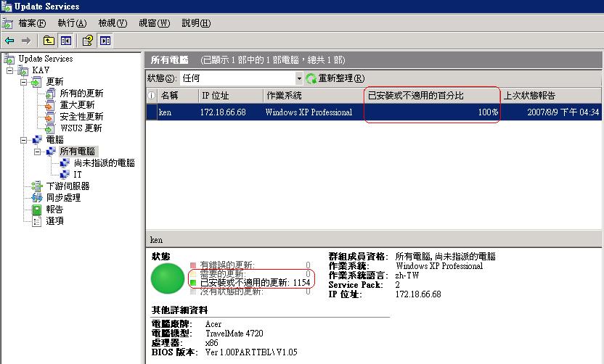Open the 狀態 status dropdown
This screenshot has height=364, width=604.
[x=299, y=78]
